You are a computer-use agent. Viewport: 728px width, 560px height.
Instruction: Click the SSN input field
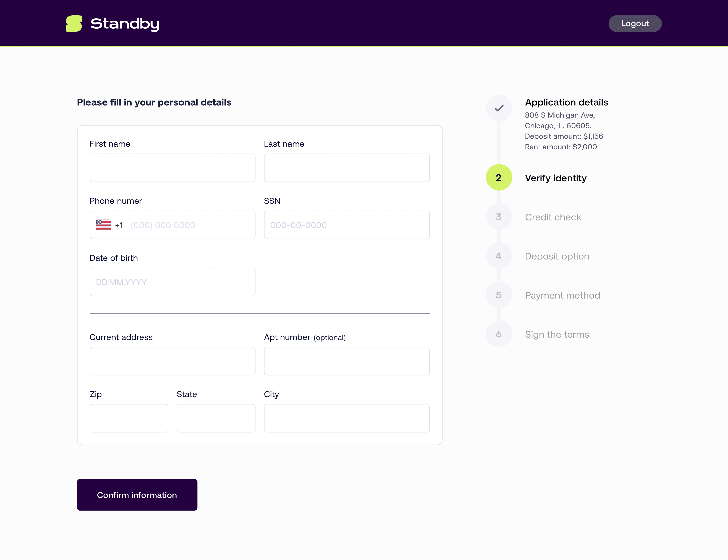(347, 225)
